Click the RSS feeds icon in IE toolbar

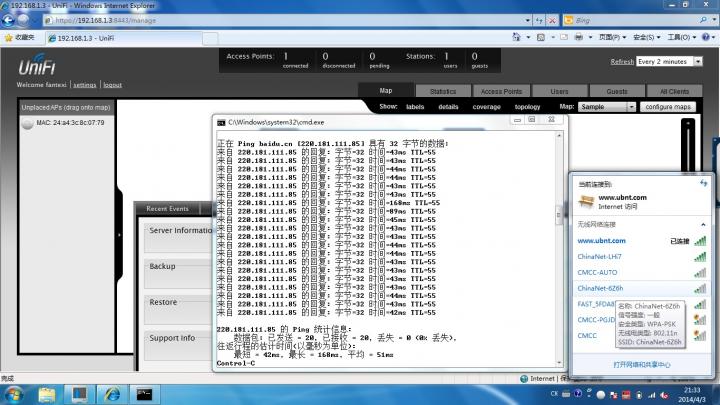click(541, 37)
